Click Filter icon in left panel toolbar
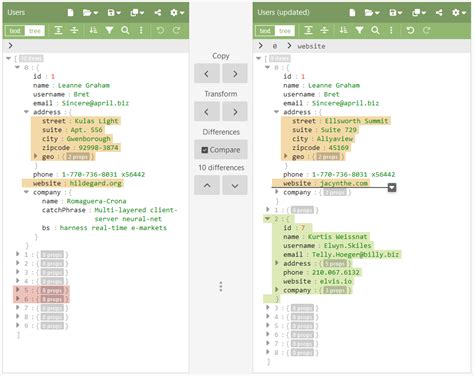Viewport: 474px width, 376px height. [x=109, y=30]
